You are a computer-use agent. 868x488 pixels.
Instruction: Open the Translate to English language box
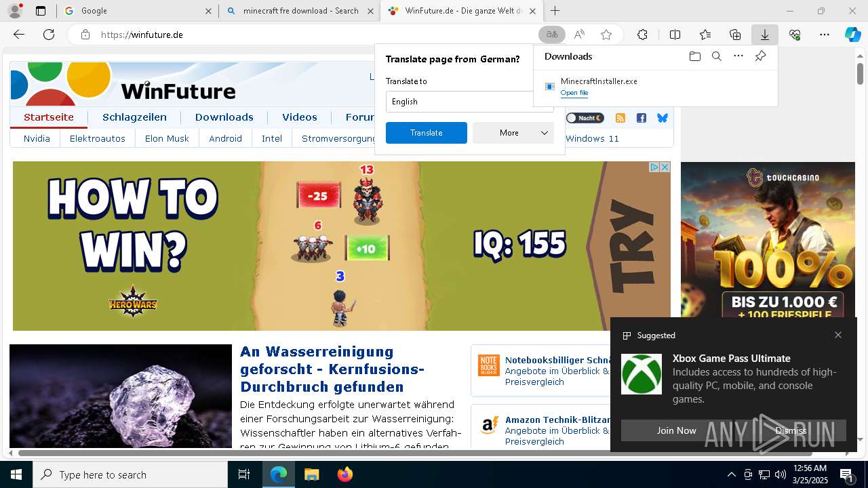[470, 102]
